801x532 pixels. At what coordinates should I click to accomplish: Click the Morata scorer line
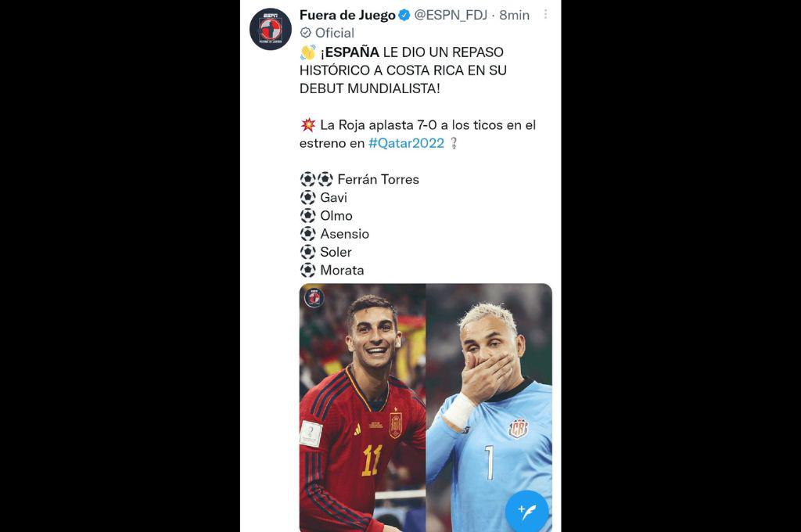pos(332,270)
